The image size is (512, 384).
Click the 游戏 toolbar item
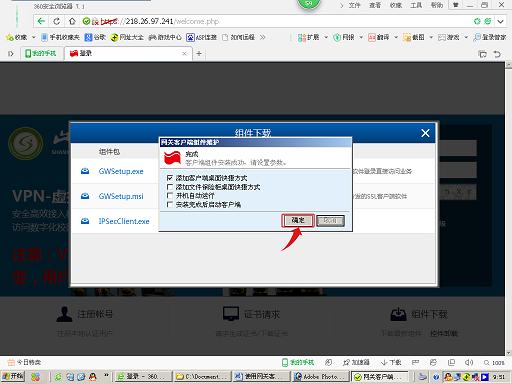(x=449, y=37)
